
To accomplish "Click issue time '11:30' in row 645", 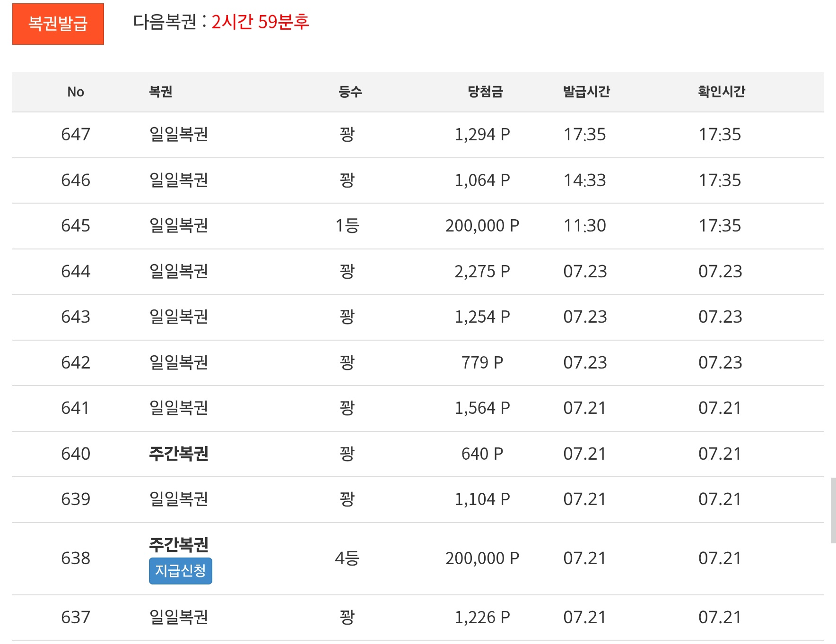I will [585, 226].
